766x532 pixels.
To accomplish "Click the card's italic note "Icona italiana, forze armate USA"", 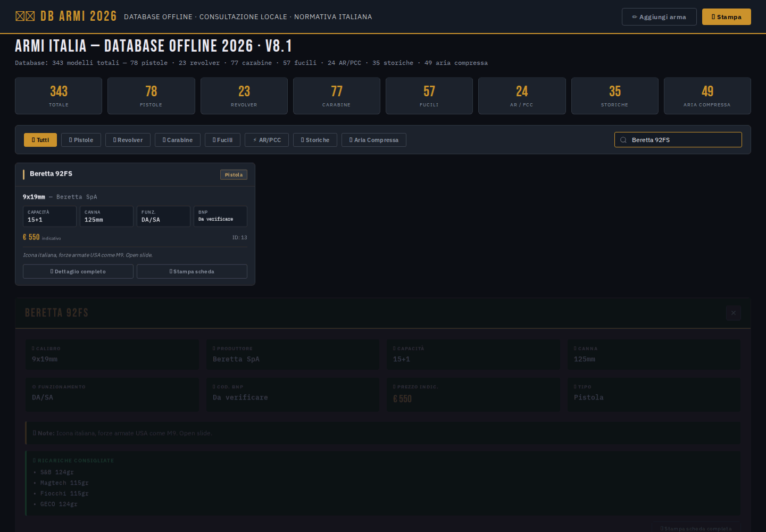I will (88, 255).
